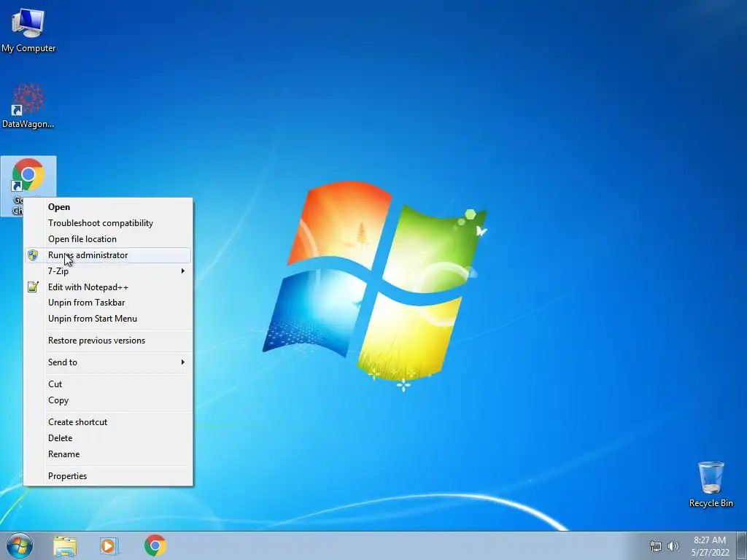The image size is (747, 560).
Task: Choose Cut in the context menu
Action: tap(108, 384)
